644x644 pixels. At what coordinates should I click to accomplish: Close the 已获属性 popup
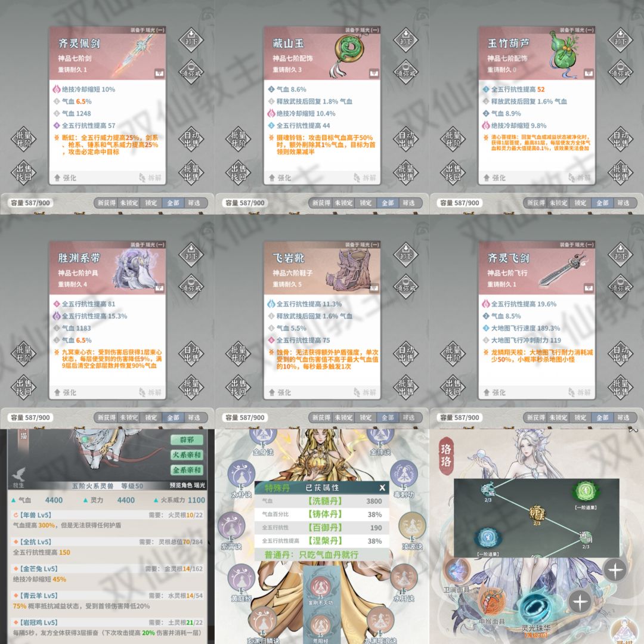tap(382, 488)
